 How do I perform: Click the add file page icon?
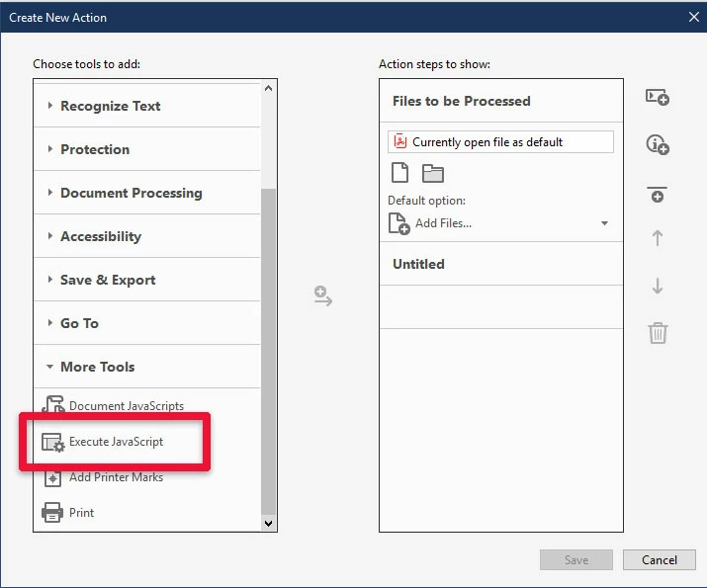pos(399,173)
